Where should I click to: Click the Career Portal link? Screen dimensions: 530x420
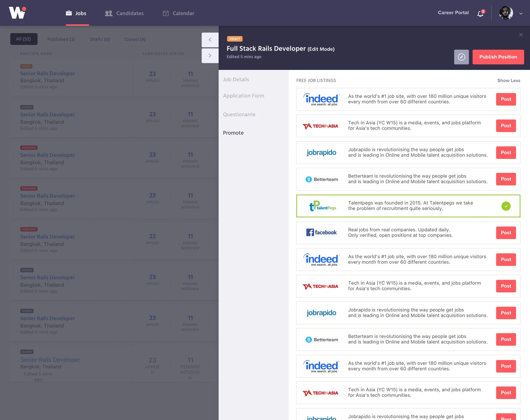[x=453, y=12]
